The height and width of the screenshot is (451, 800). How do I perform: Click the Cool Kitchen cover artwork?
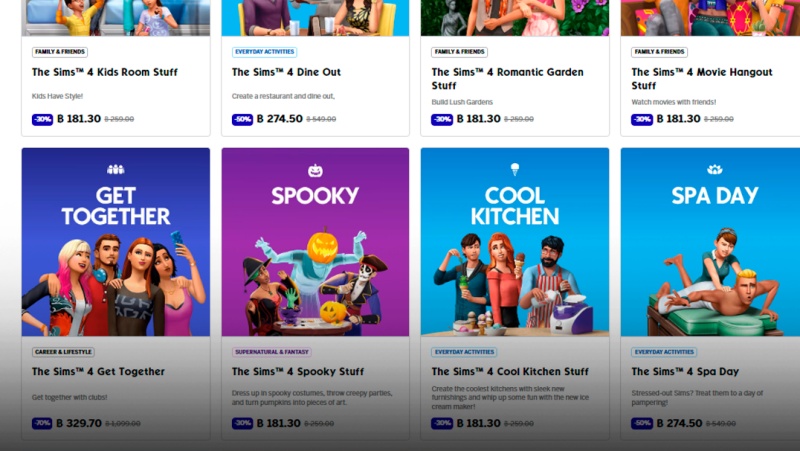[x=515, y=242]
